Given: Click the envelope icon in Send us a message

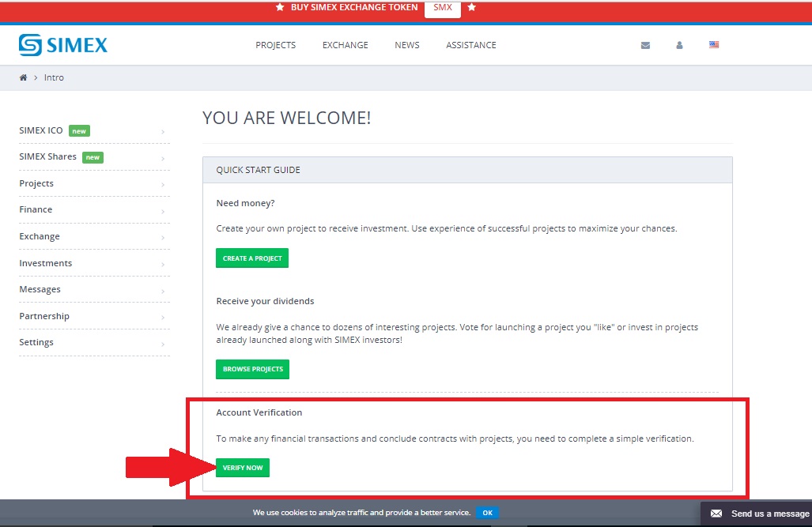Looking at the screenshot, I should click(716, 514).
